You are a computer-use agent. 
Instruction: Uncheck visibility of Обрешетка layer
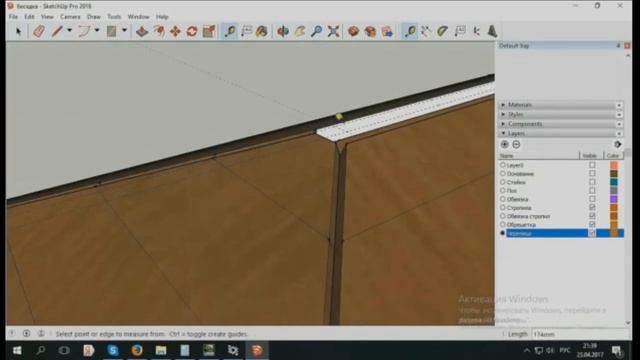tap(592, 224)
